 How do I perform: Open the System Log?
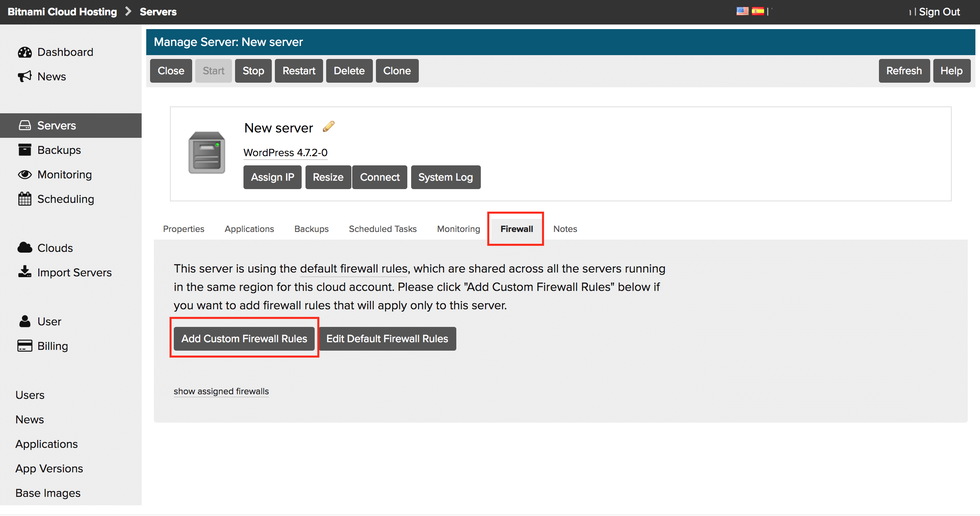tap(446, 177)
